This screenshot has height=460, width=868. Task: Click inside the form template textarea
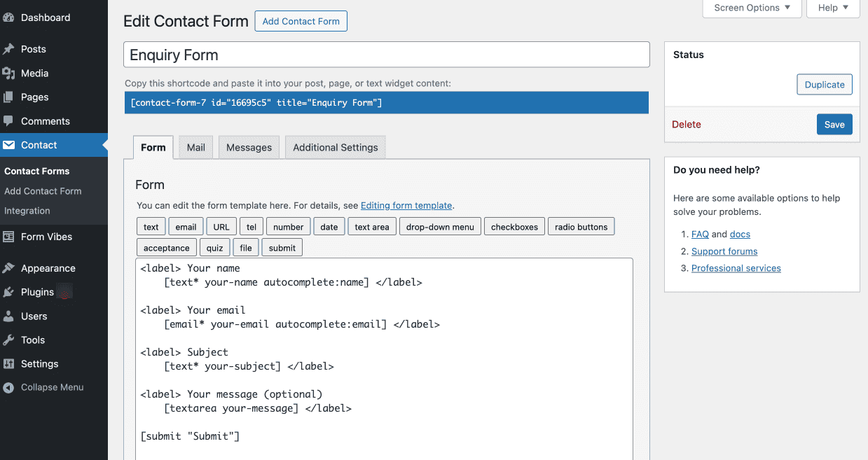pos(384,359)
